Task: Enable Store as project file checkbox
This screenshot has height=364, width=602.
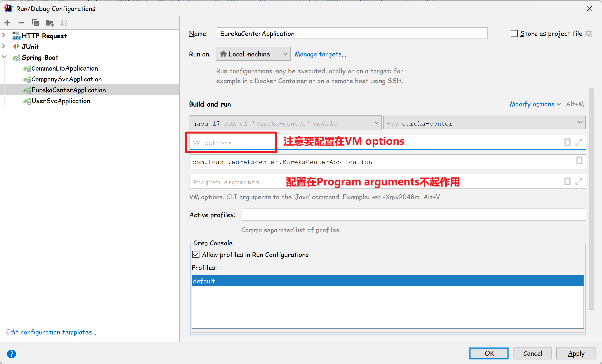Action: pos(514,33)
